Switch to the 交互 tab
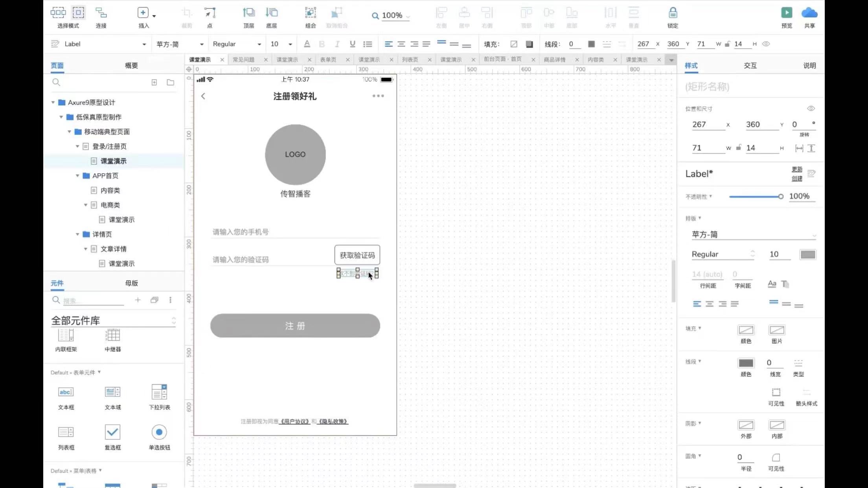 point(750,66)
